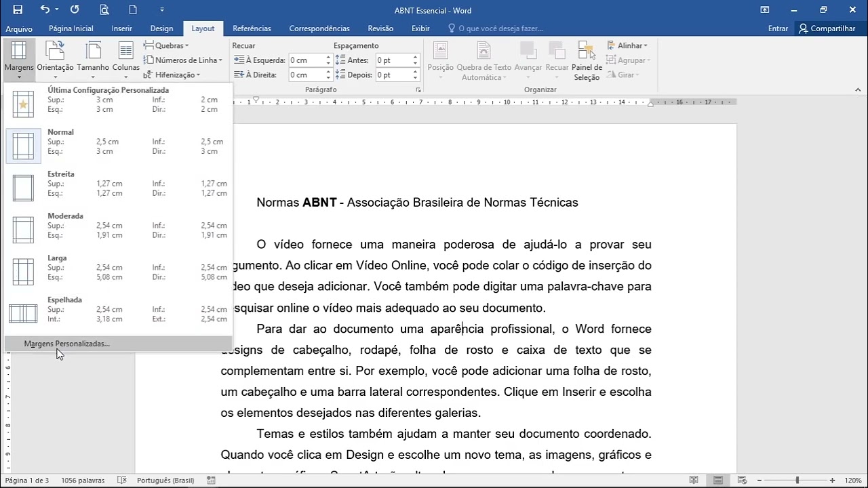Click the macro recording icon in status bar
Viewport: 868px width, 488px height.
click(x=212, y=481)
